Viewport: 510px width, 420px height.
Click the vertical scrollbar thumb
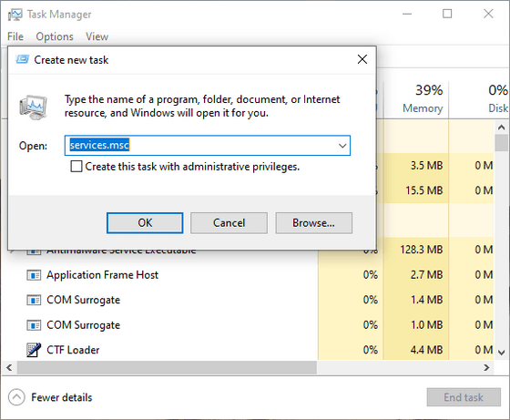[501, 143]
